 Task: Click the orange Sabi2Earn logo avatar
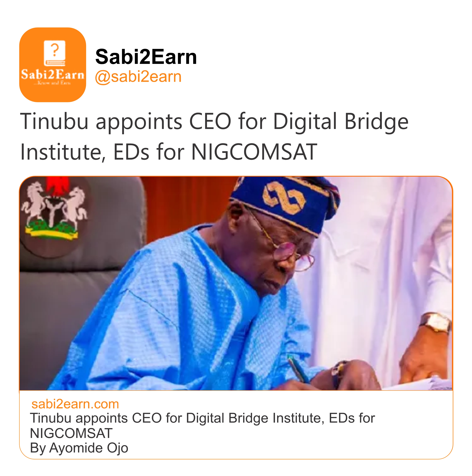(53, 65)
